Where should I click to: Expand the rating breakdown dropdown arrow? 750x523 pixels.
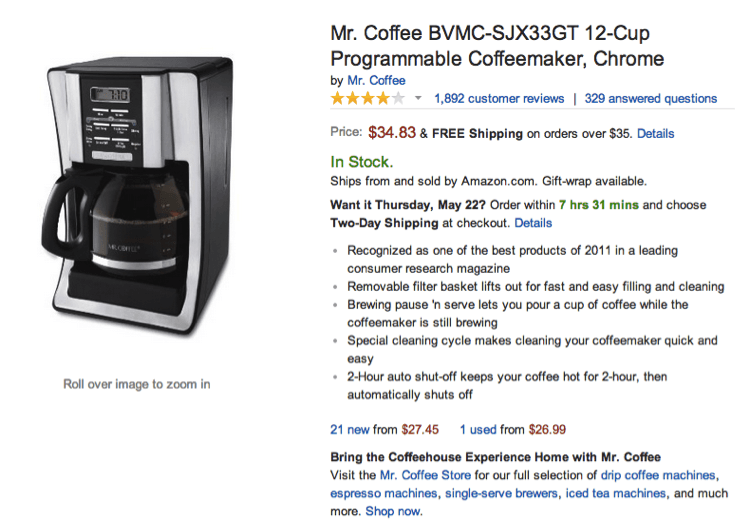(x=418, y=99)
